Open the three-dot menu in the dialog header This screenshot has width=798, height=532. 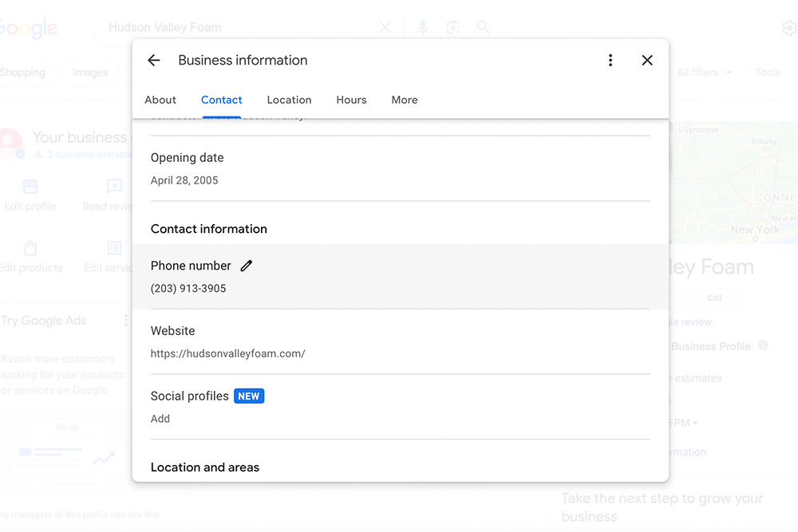(x=610, y=60)
